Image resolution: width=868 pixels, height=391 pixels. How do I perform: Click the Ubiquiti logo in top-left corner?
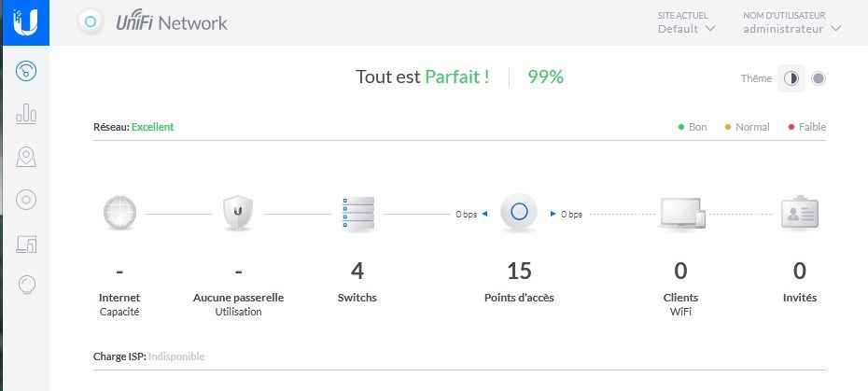26,21
